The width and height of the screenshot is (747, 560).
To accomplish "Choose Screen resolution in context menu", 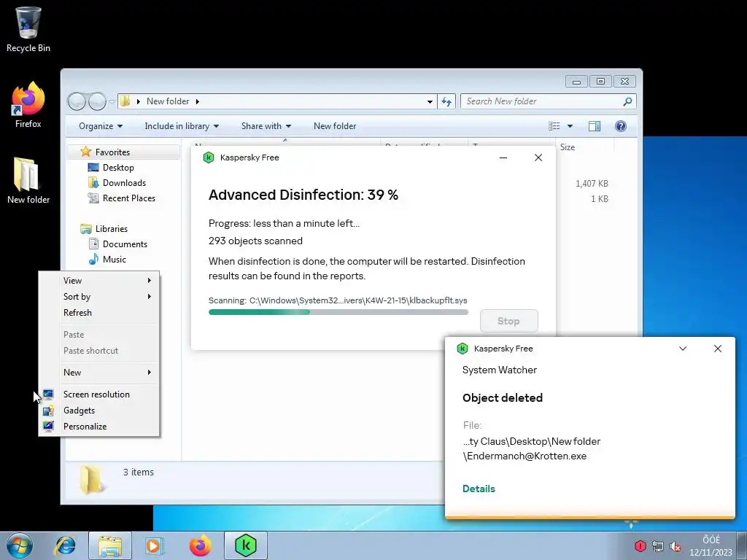I will 98,394.
